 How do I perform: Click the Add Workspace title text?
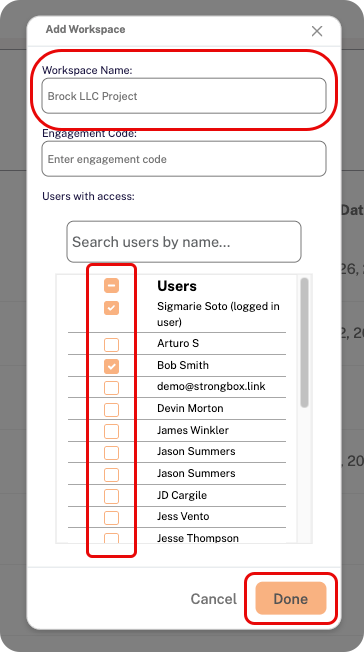point(85,29)
